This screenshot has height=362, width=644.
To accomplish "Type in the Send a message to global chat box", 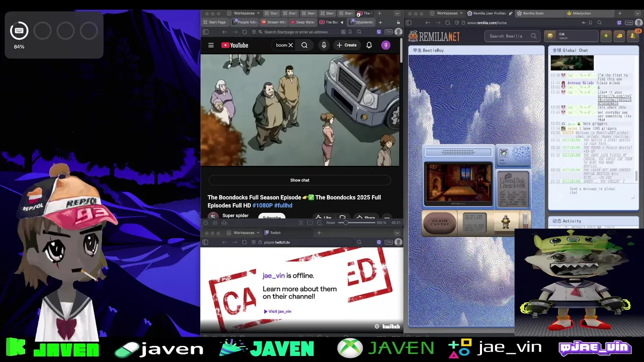I will (594, 191).
